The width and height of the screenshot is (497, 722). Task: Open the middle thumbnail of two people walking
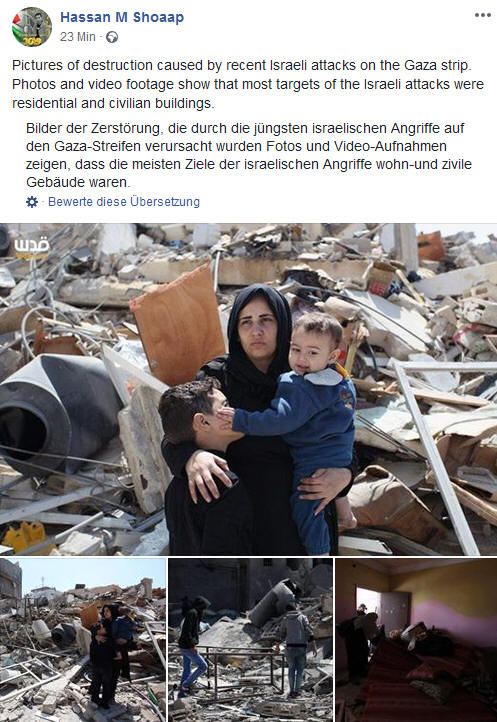tap(250, 640)
